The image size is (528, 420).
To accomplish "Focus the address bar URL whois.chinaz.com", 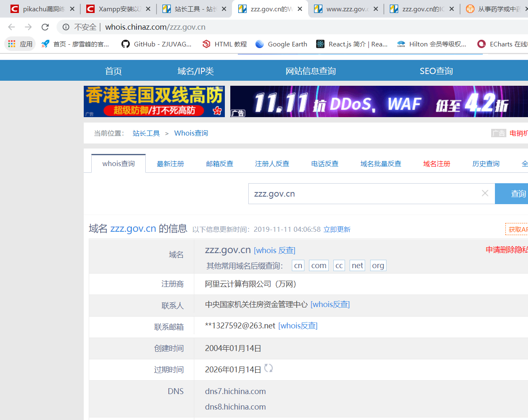I will pyautogui.click(x=155, y=27).
